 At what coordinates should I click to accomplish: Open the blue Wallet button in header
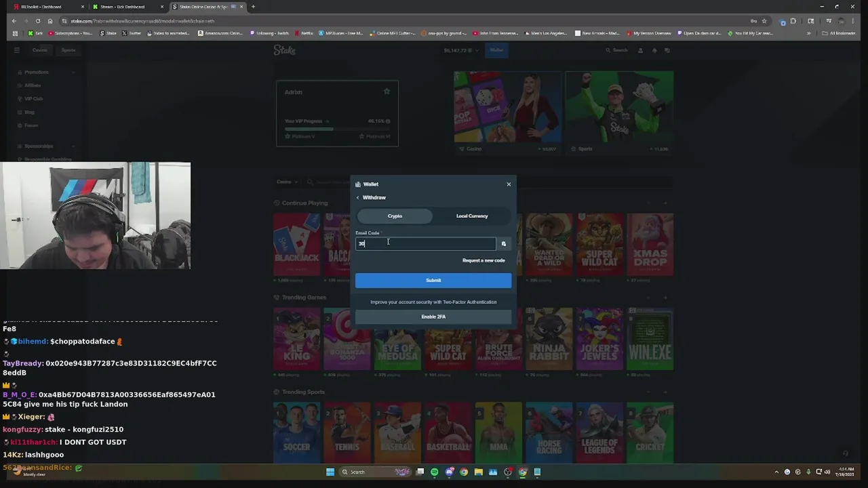click(496, 50)
